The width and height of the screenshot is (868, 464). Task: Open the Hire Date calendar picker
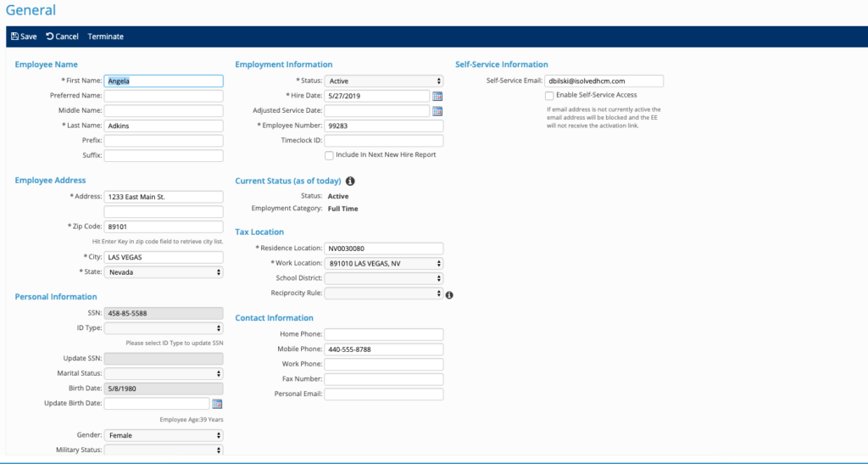click(437, 96)
